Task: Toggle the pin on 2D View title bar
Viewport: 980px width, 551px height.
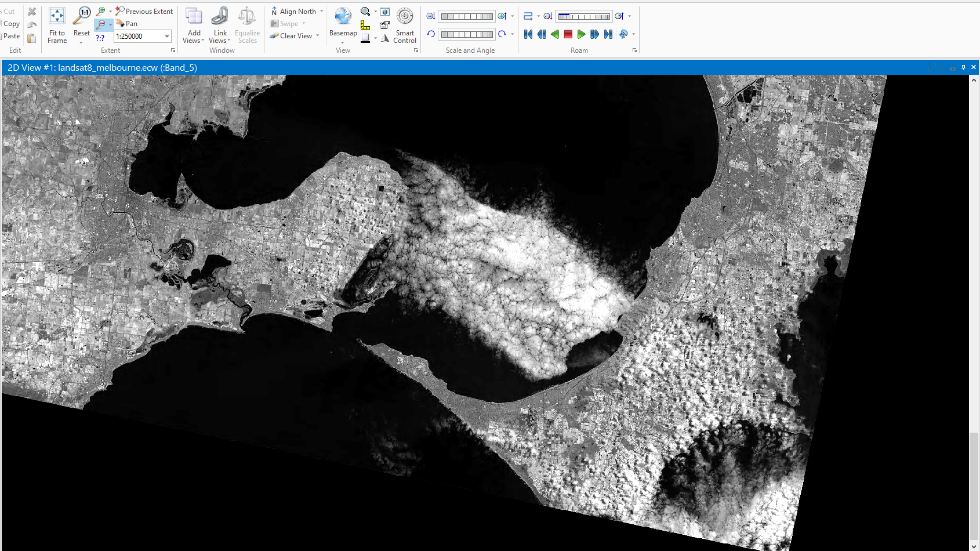Action: tap(964, 67)
